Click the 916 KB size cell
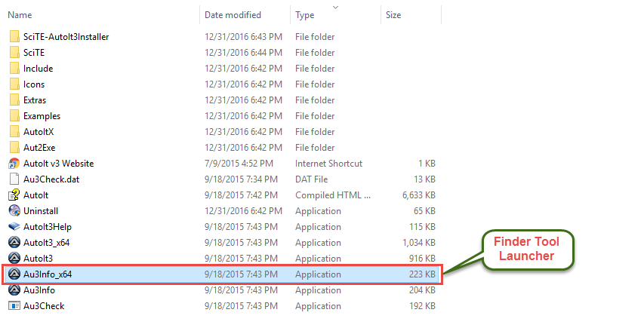644x334 pixels. click(x=422, y=258)
